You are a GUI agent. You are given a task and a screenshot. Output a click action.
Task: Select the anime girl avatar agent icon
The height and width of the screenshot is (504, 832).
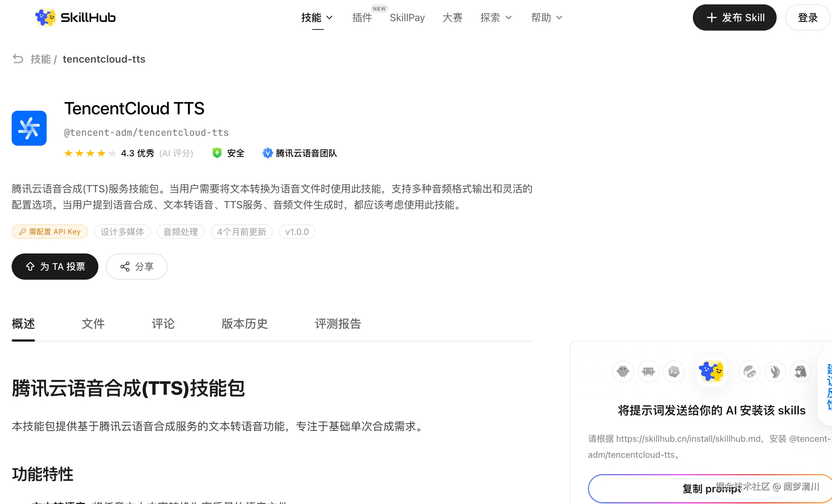click(801, 371)
